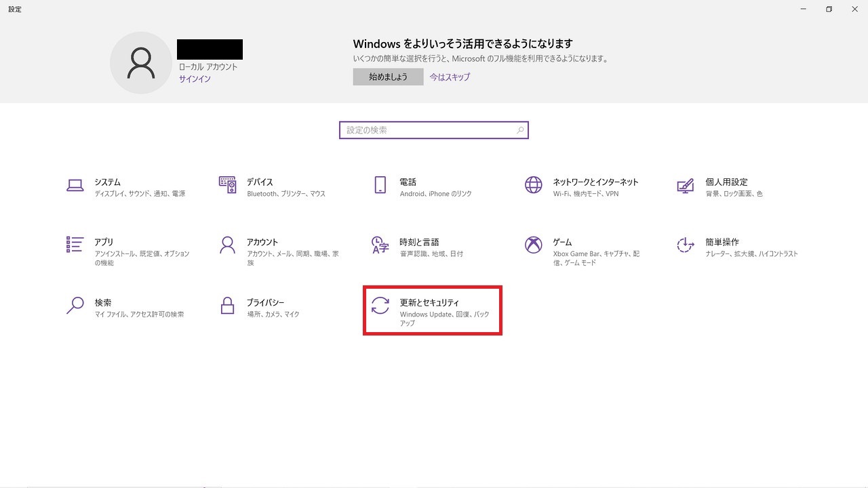Select the アカウント category title
The width and height of the screenshot is (868, 488).
point(262,242)
